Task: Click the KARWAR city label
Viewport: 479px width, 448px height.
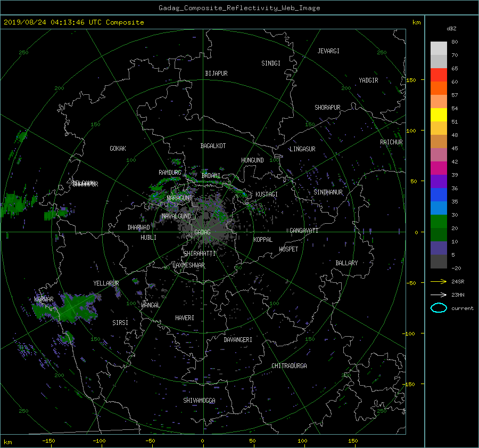Action: tap(44, 299)
